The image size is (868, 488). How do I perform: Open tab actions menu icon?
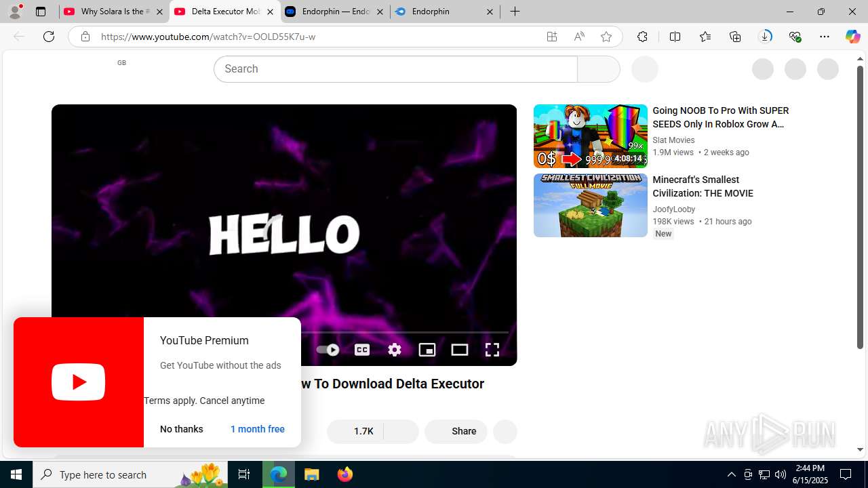pos(41,12)
